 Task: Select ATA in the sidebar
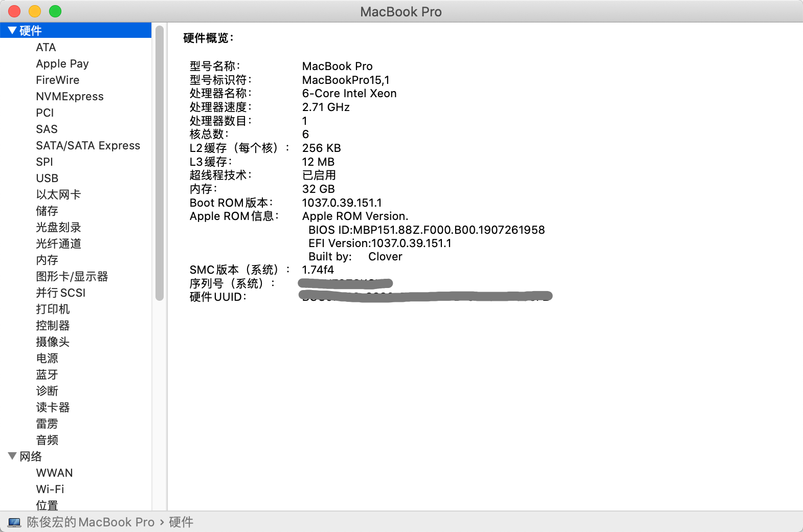click(x=46, y=47)
